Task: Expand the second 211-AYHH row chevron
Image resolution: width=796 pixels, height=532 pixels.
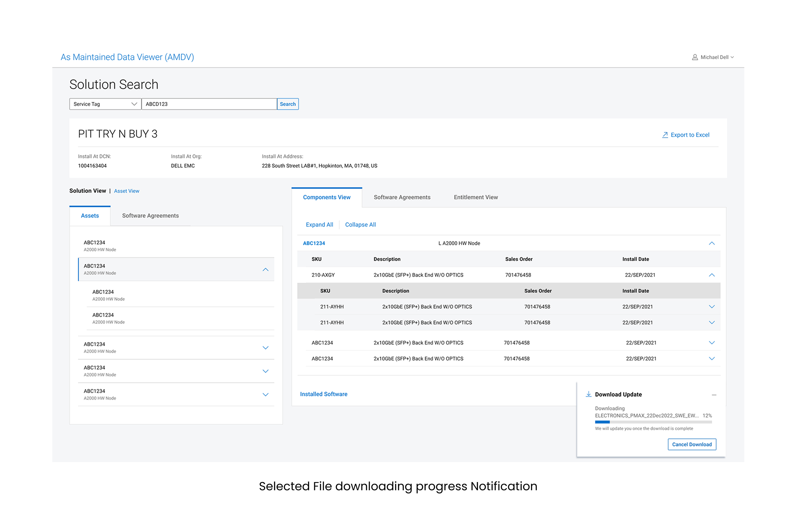Action: pos(712,323)
